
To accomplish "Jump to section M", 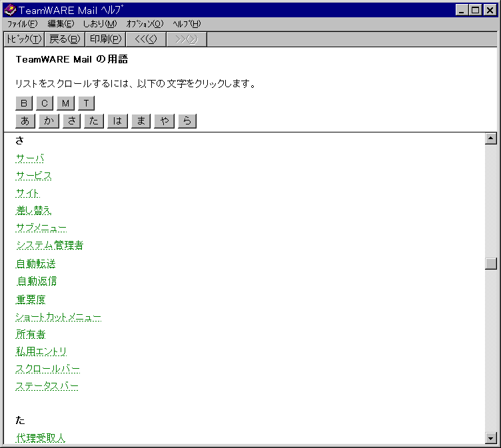I will [65, 103].
